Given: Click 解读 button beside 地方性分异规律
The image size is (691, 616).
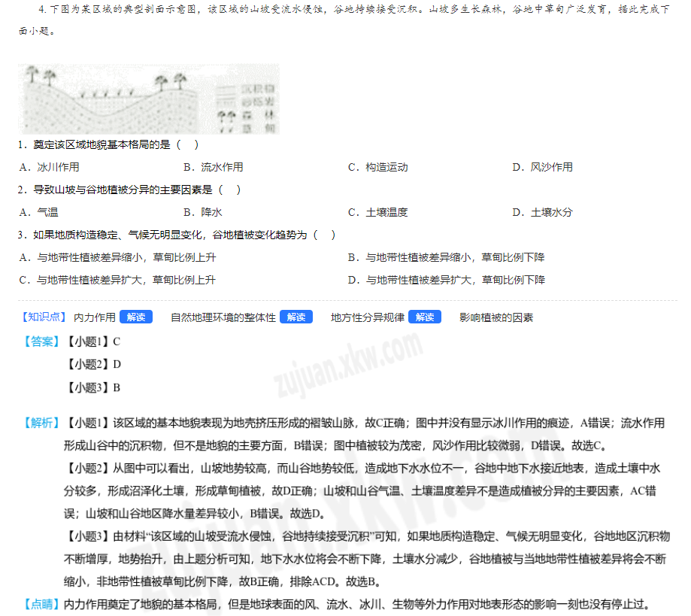Looking at the screenshot, I should click(x=425, y=317).
